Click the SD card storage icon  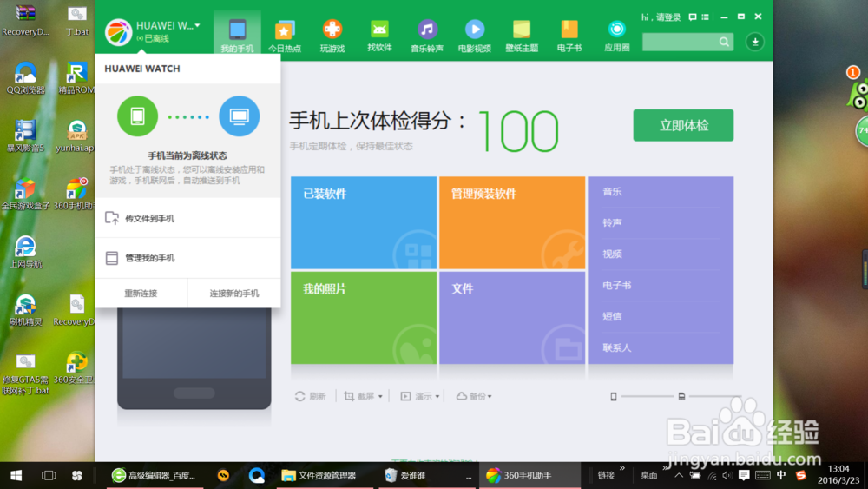click(681, 396)
